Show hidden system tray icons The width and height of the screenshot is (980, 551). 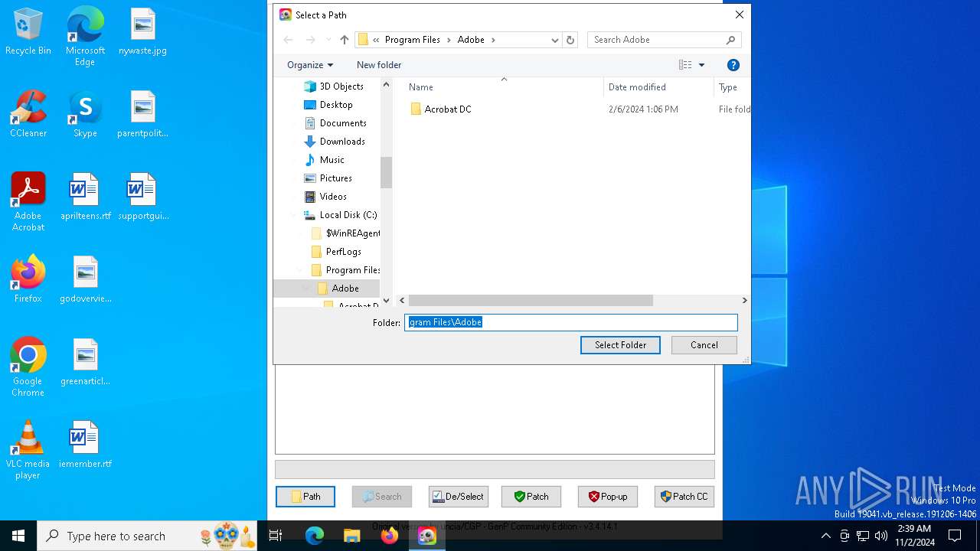[x=825, y=536]
